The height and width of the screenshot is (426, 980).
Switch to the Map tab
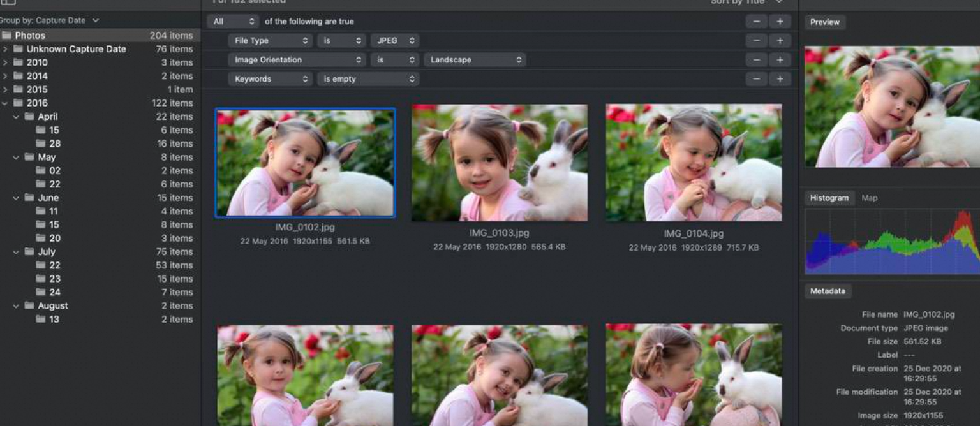click(x=870, y=198)
